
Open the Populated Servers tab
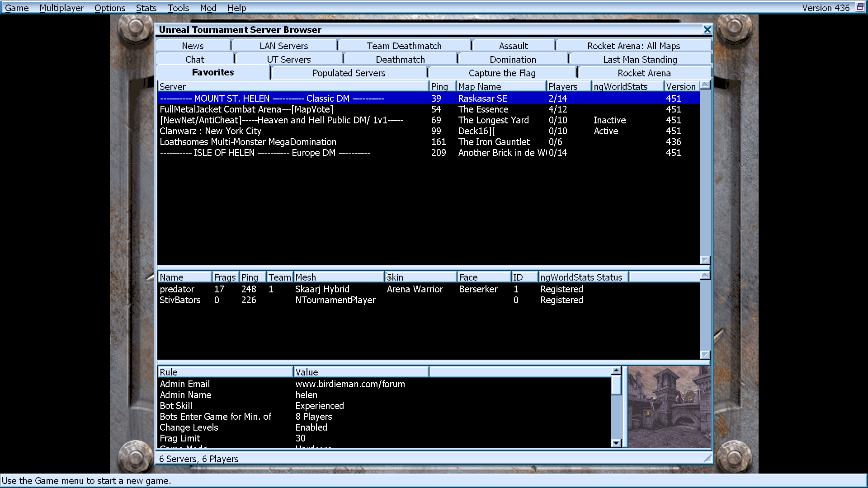point(349,73)
